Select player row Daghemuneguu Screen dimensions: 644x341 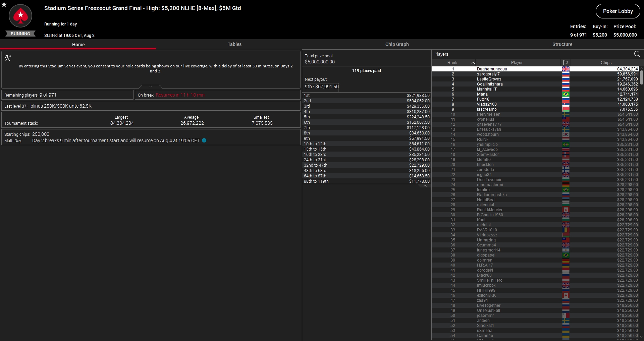(535, 69)
